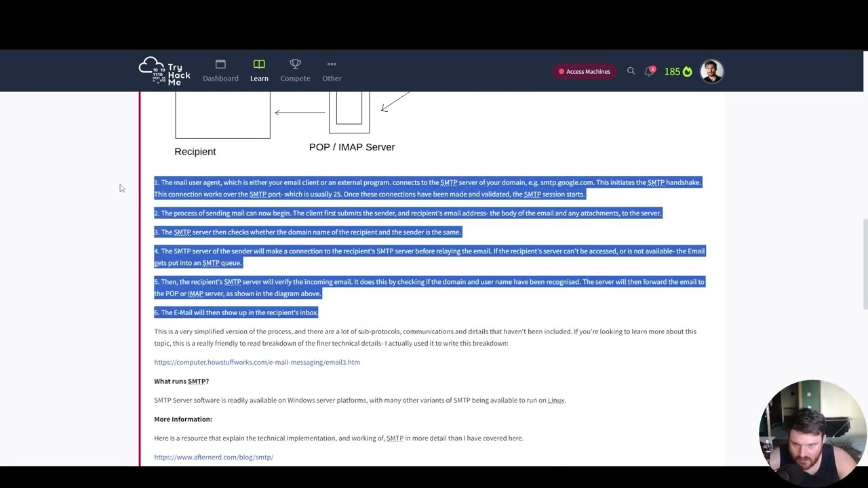Click the 185 streak flame counter
Viewport: 868px width, 488px height.
click(678, 71)
